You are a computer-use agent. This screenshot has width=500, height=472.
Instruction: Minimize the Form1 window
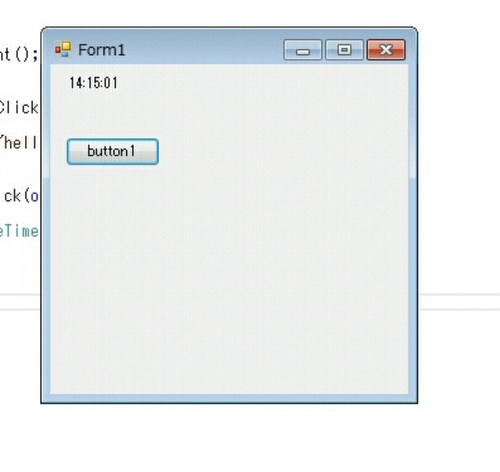point(303,50)
